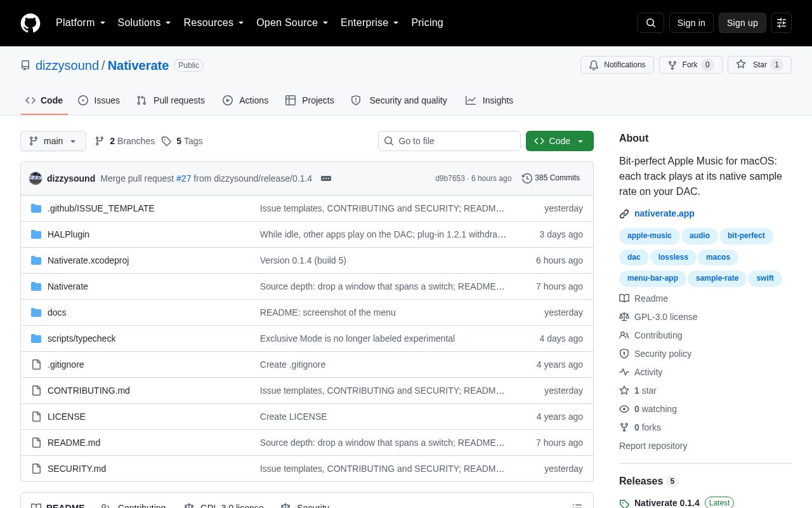
Task: Select the bit-perfect topic tag
Action: pos(746,236)
